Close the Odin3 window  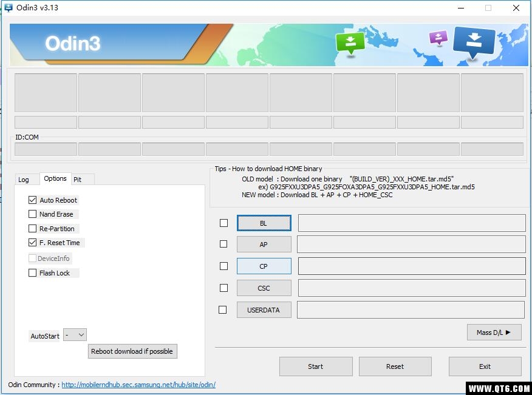coord(516,8)
